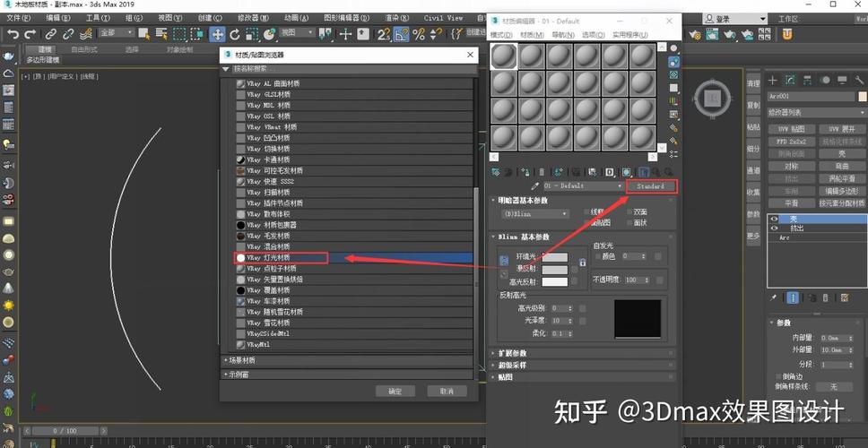Click the eyedropper pick material icon
This screenshot has width=868, height=448.
[535, 186]
